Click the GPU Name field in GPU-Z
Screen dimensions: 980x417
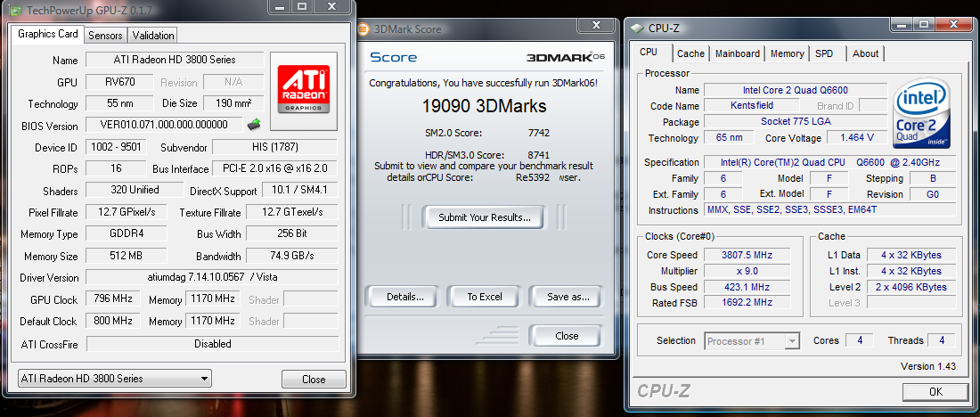point(175,60)
